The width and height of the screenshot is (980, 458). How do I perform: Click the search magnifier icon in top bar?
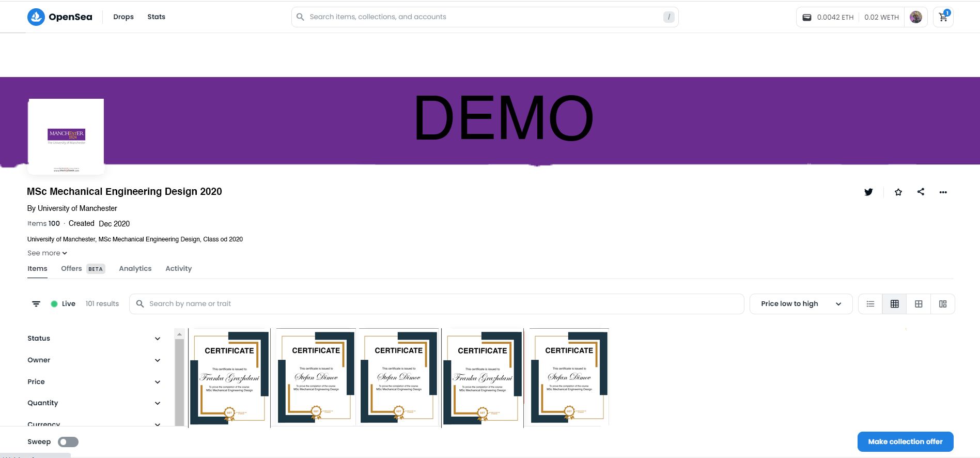pos(300,17)
